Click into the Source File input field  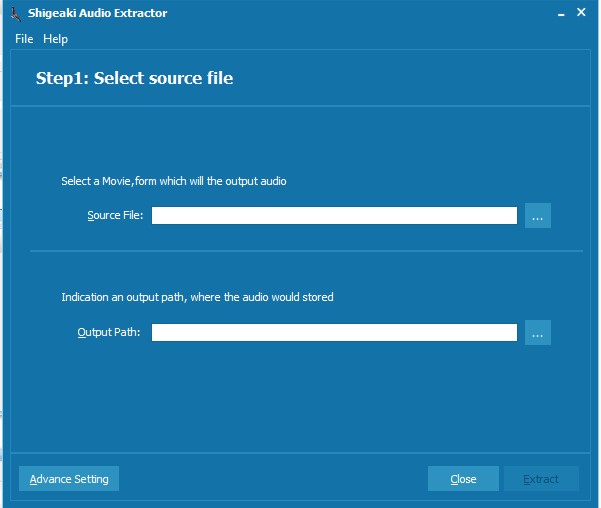tap(334, 215)
